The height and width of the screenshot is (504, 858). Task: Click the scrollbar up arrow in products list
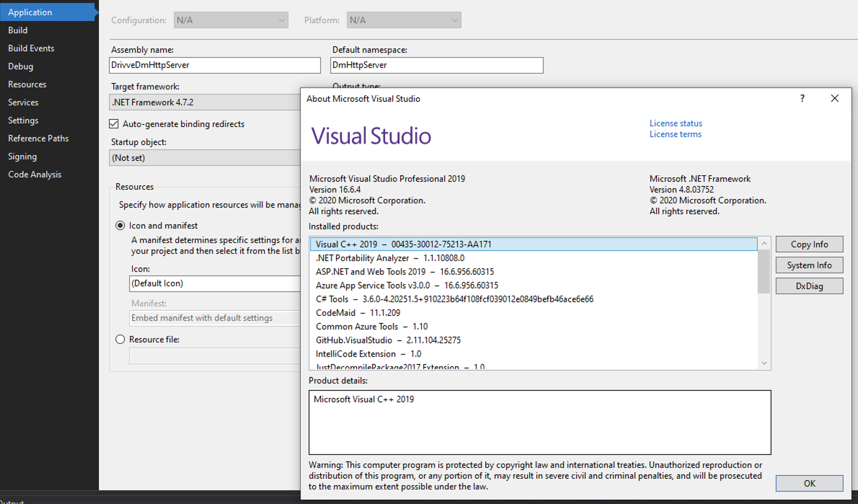pyautogui.click(x=764, y=243)
